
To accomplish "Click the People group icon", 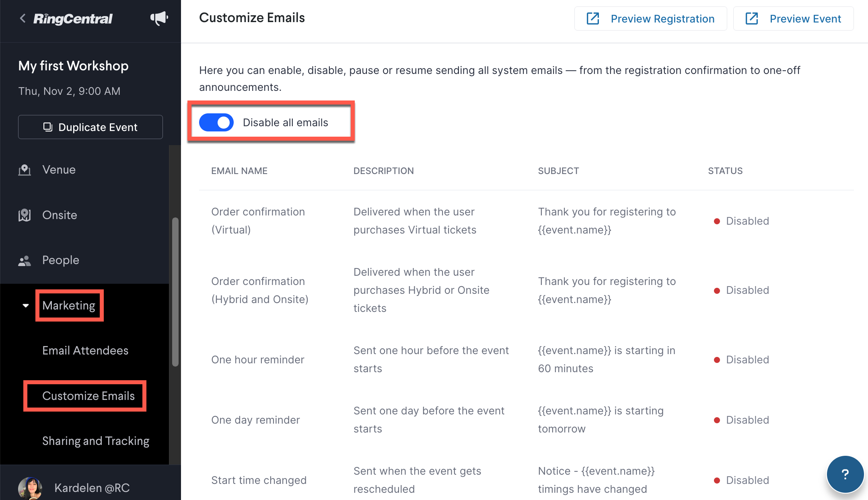I will pos(25,260).
